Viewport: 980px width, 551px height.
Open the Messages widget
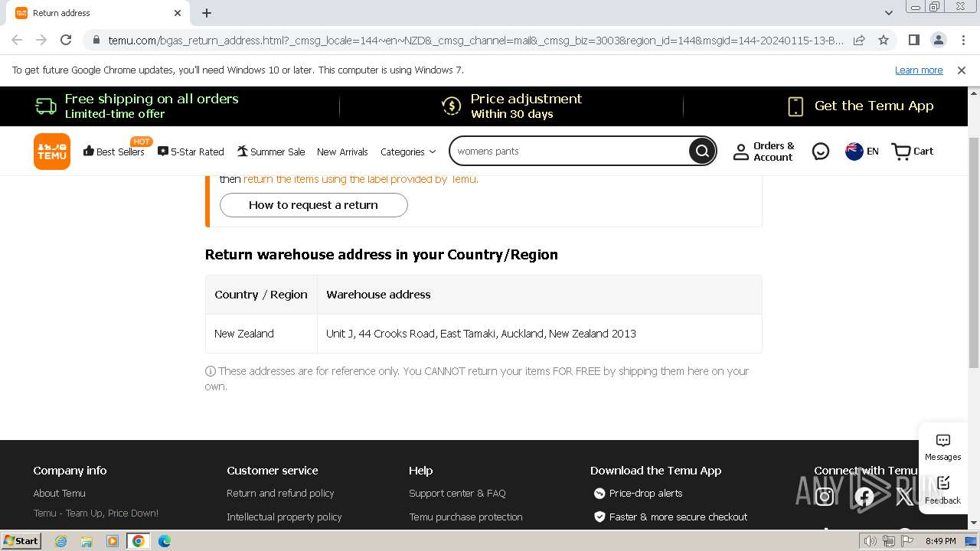[942, 448]
